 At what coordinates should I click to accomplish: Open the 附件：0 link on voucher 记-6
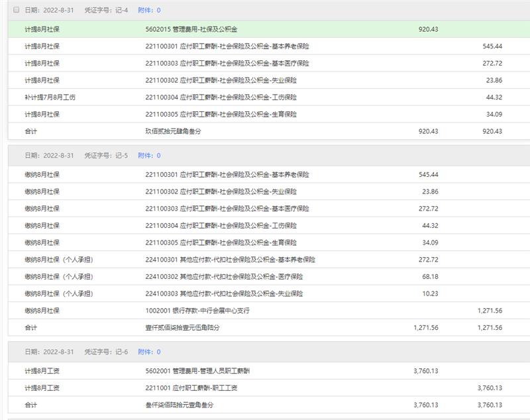[x=149, y=352]
